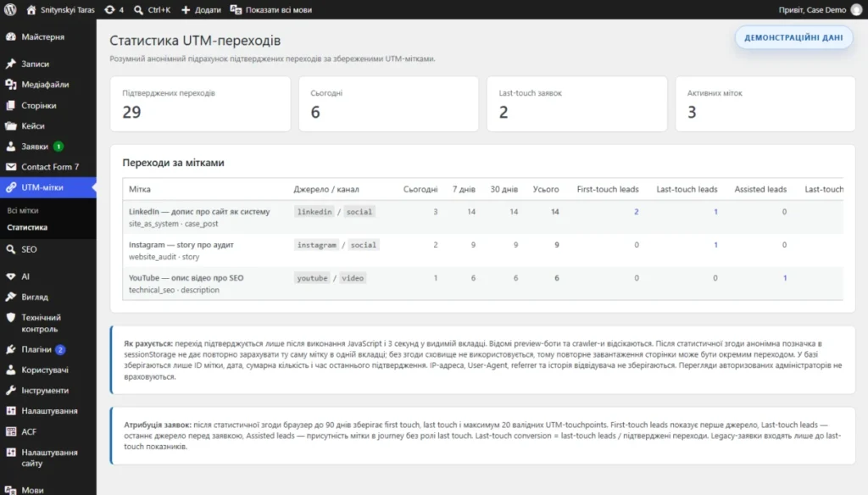Click the WordPress logo icon
Screen dimensions: 868x495
(x=10, y=9)
